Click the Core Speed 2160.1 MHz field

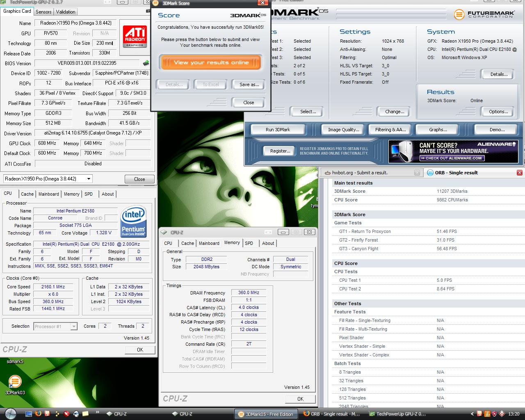pyautogui.click(x=53, y=287)
